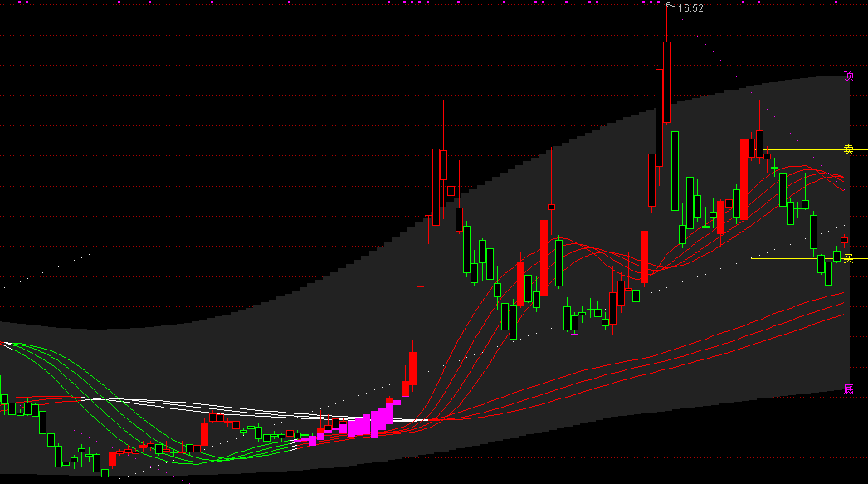Select the yellow 买 buy label
This screenshot has height=484, width=868.
coord(849,259)
